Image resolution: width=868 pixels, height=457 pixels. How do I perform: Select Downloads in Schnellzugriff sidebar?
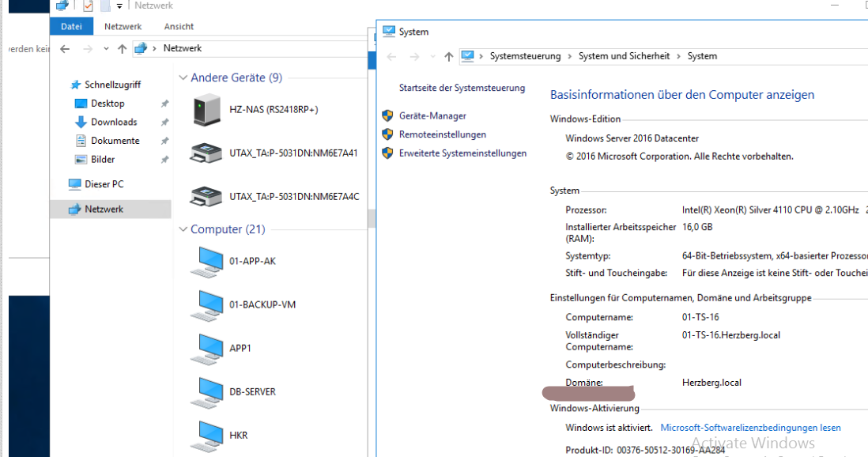tap(114, 122)
